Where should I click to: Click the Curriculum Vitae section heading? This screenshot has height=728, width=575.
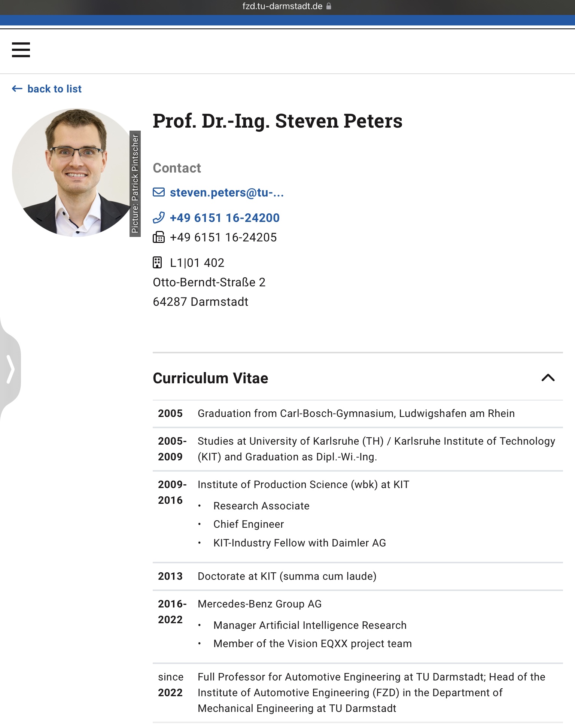click(x=210, y=378)
